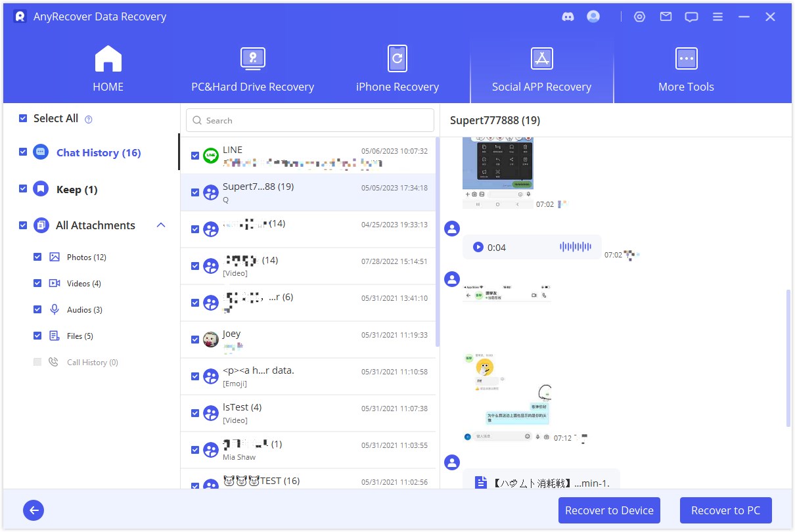Image resolution: width=795 pixels, height=532 pixels.
Task: Click the chat Search field
Action: [x=310, y=120]
